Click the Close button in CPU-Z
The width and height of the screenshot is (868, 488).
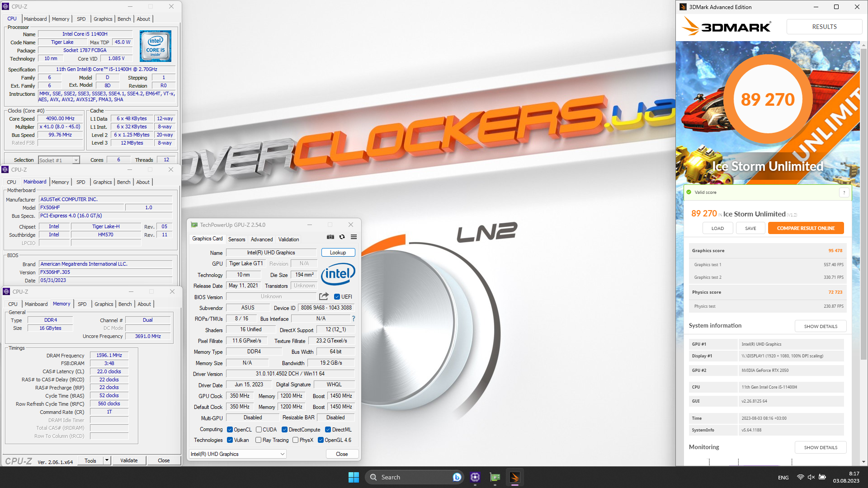pos(164,460)
